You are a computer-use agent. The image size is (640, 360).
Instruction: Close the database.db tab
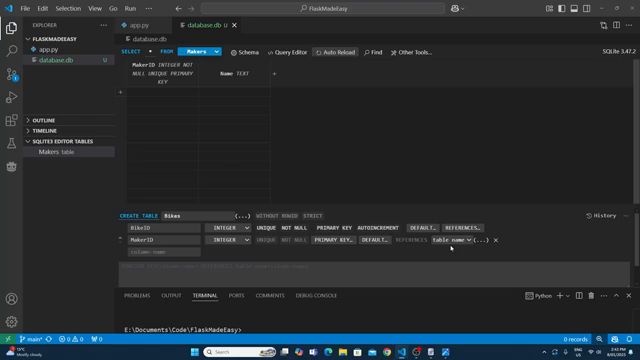coord(234,25)
